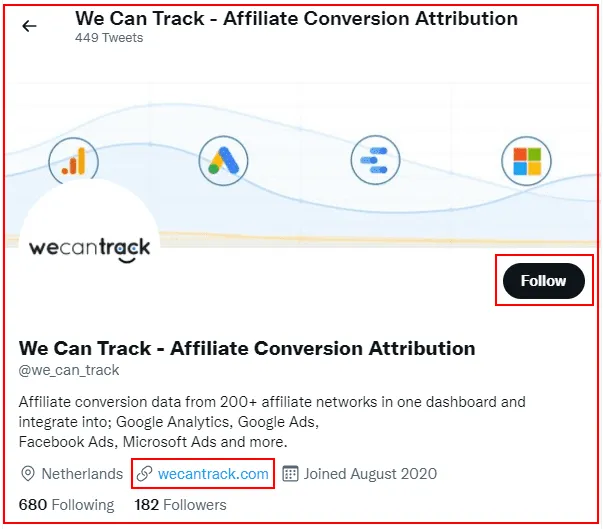The height and width of the screenshot is (529, 603).
Task: Go back using the left arrow
Action: click(x=29, y=26)
